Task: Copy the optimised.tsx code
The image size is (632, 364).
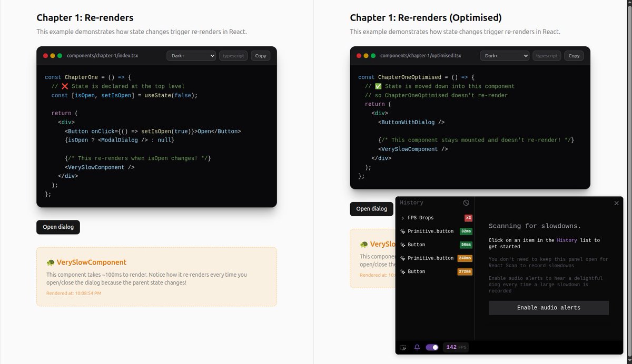Action: point(574,56)
